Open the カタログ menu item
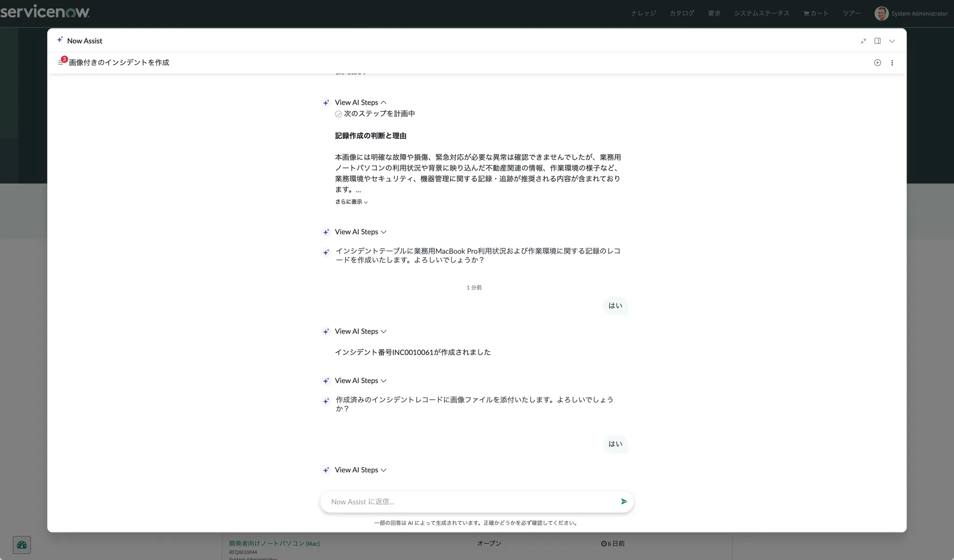 pyautogui.click(x=681, y=14)
